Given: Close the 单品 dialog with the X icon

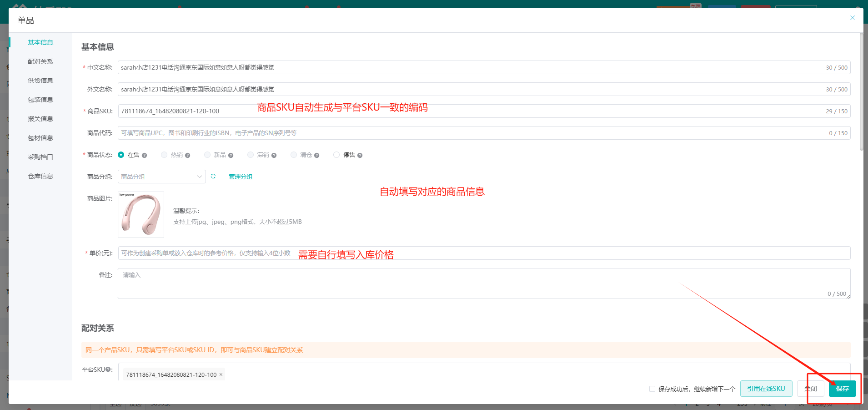Looking at the screenshot, I should [853, 18].
